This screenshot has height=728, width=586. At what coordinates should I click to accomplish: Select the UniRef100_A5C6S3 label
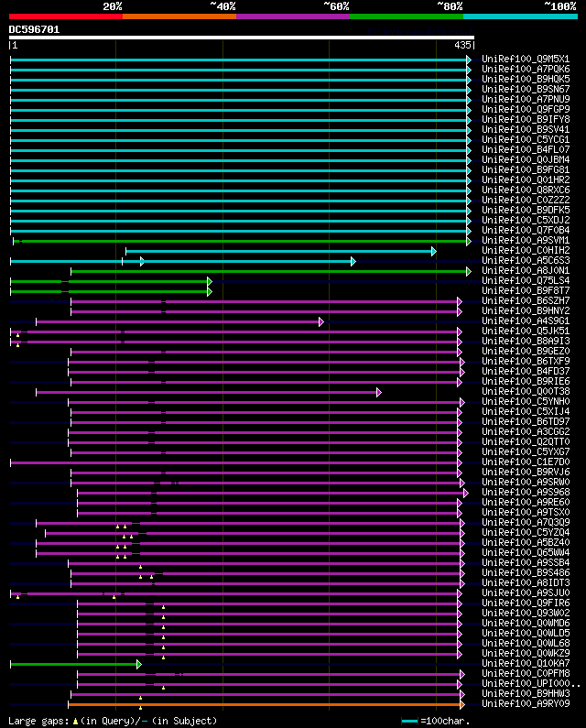point(526,260)
